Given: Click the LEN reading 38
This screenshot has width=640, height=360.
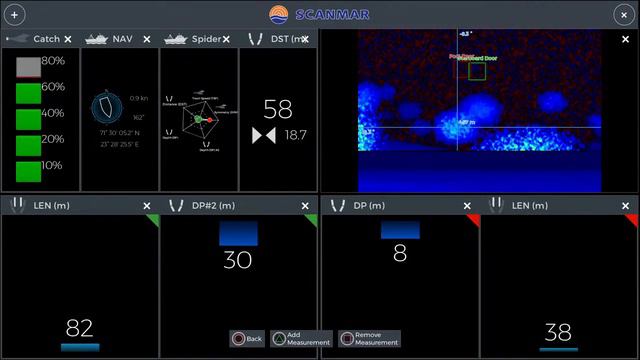Looking at the screenshot, I should [558, 332].
